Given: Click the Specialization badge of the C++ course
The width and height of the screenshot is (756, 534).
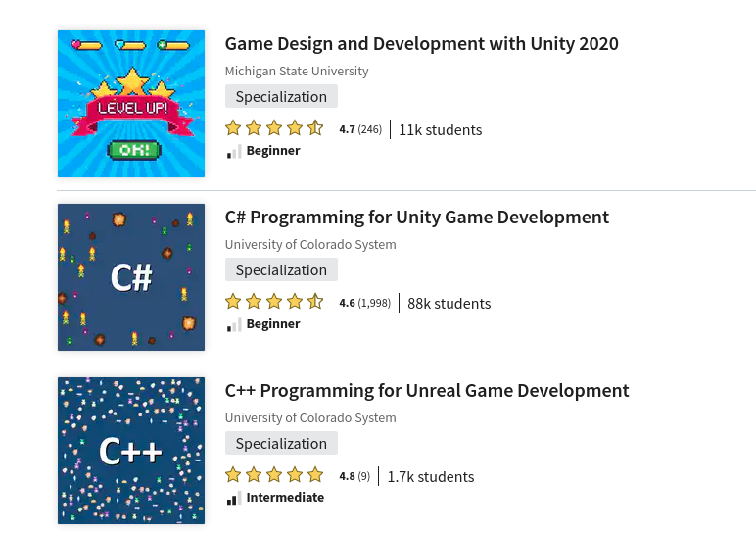Looking at the screenshot, I should (x=281, y=443).
